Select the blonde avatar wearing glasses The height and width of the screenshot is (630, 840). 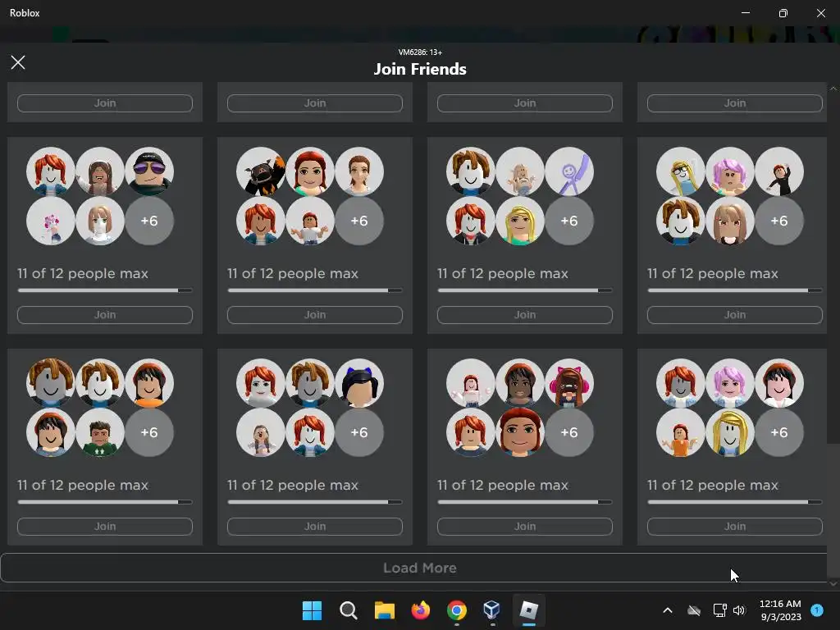681,171
